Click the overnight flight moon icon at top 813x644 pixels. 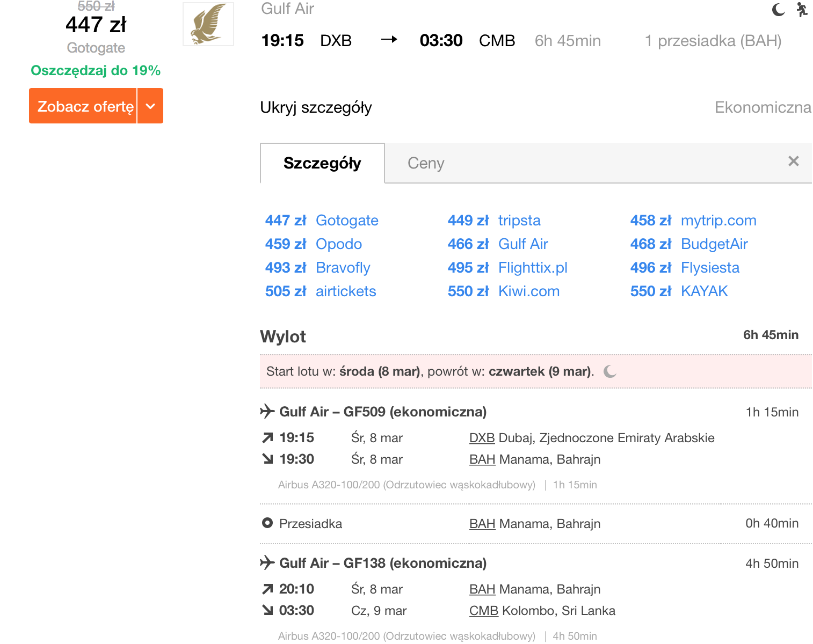[x=778, y=10]
